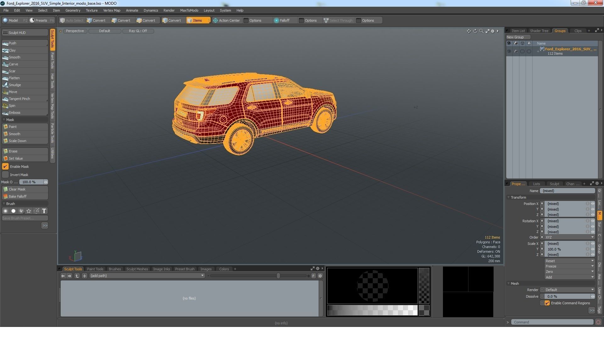Switch to the Brushes tab
Viewport: 604px width, 364px height.
pyautogui.click(x=115, y=269)
